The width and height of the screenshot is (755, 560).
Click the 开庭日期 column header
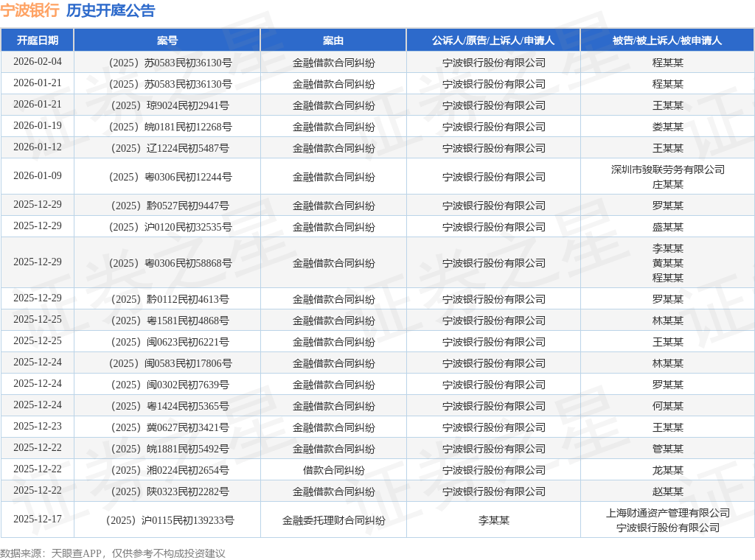pos(38,41)
